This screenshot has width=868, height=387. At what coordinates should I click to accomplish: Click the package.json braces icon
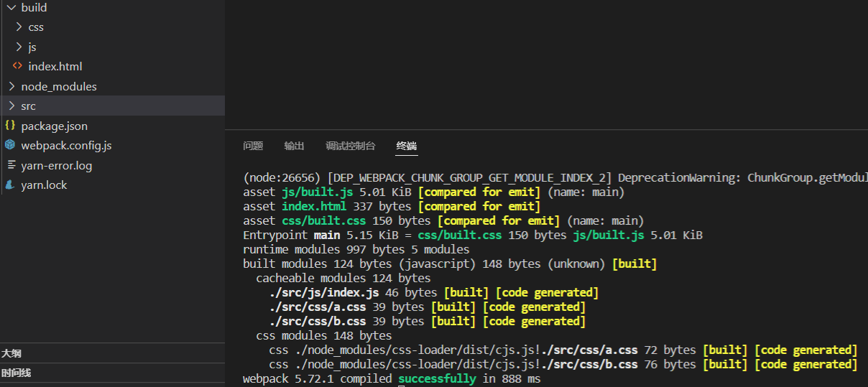click(x=10, y=126)
